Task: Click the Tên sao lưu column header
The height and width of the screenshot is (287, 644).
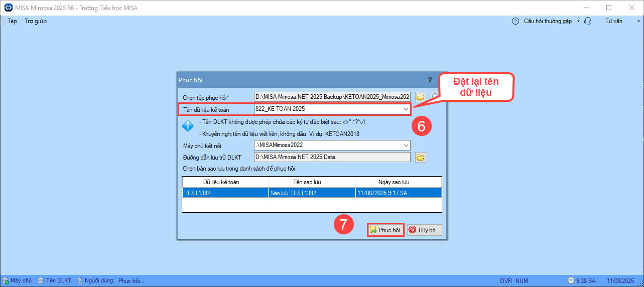Action: pos(312,182)
